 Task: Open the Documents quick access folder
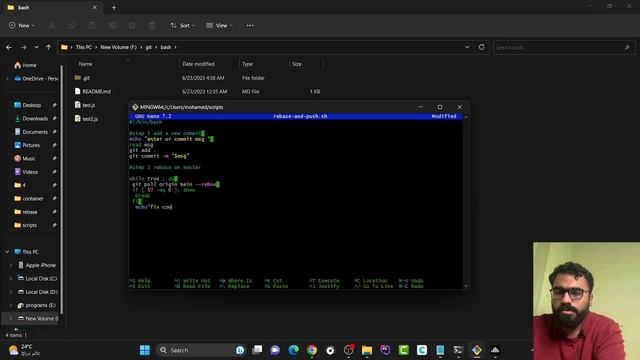[x=31, y=132]
